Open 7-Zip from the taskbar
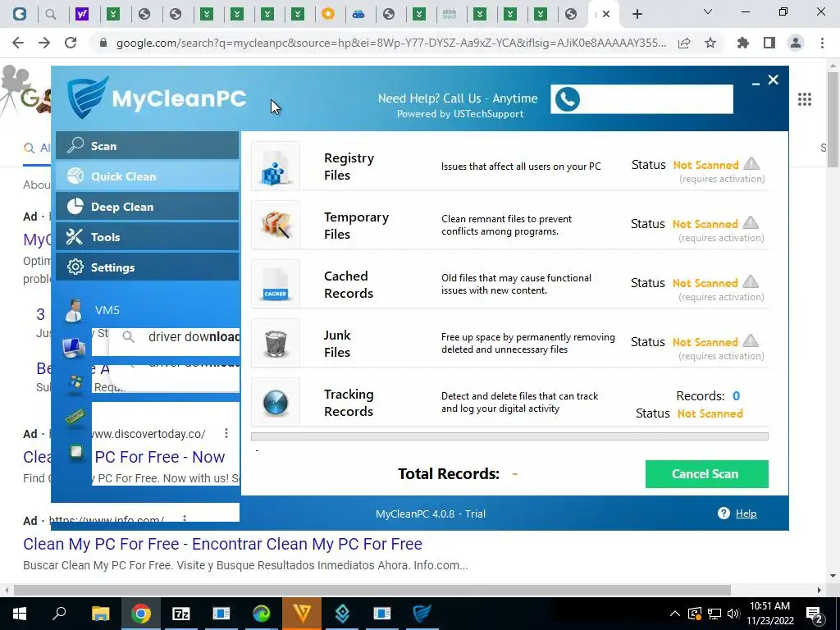 tap(180, 614)
